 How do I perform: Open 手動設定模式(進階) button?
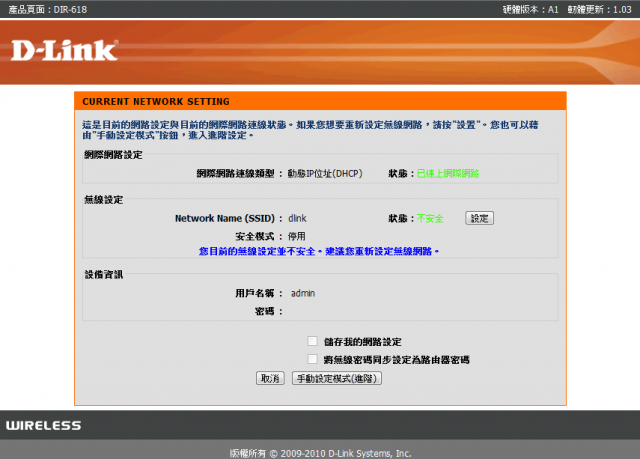pyautogui.click(x=337, y=378)
